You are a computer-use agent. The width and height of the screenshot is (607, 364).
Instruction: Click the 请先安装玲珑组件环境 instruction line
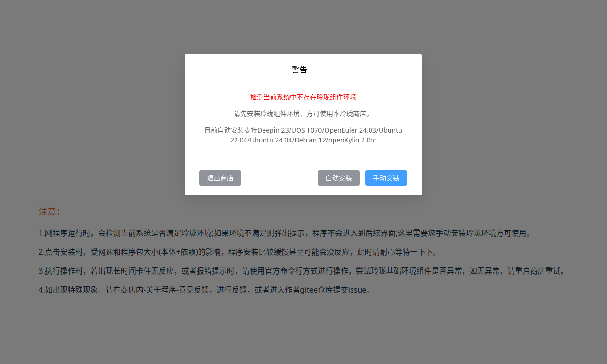coord(303,114)
